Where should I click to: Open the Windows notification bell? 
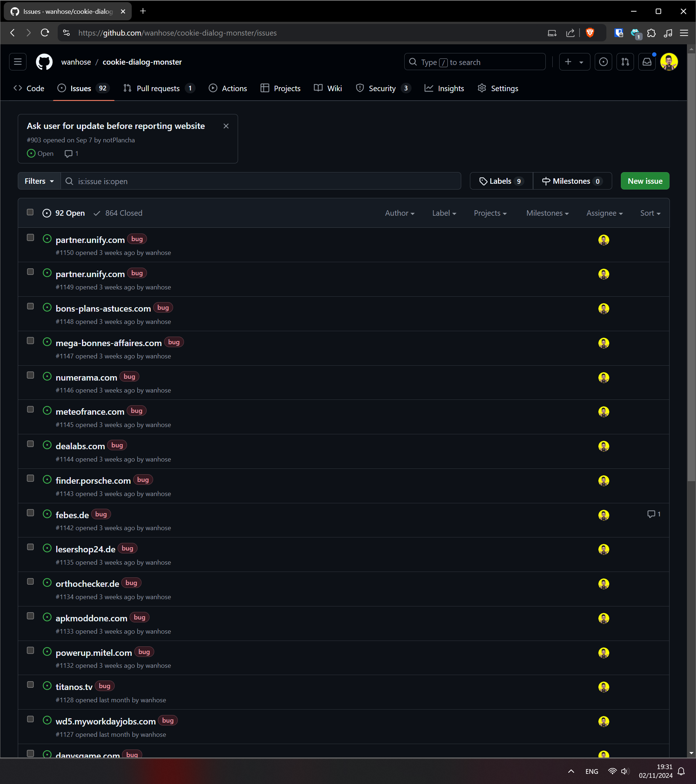coord(681,771)
